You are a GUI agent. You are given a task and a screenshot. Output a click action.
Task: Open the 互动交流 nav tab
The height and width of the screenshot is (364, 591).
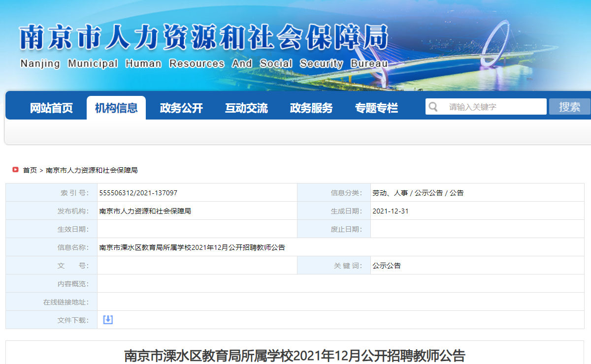click(246, 108)
